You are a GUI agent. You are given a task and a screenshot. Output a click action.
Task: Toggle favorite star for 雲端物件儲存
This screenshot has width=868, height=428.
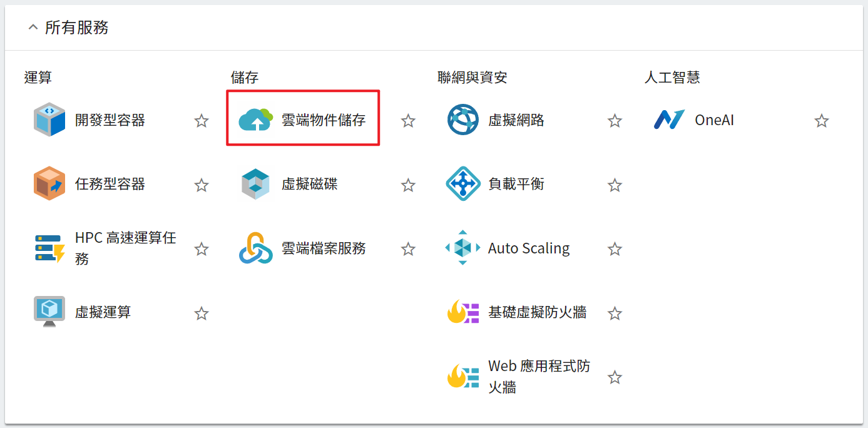pos(408,121)
